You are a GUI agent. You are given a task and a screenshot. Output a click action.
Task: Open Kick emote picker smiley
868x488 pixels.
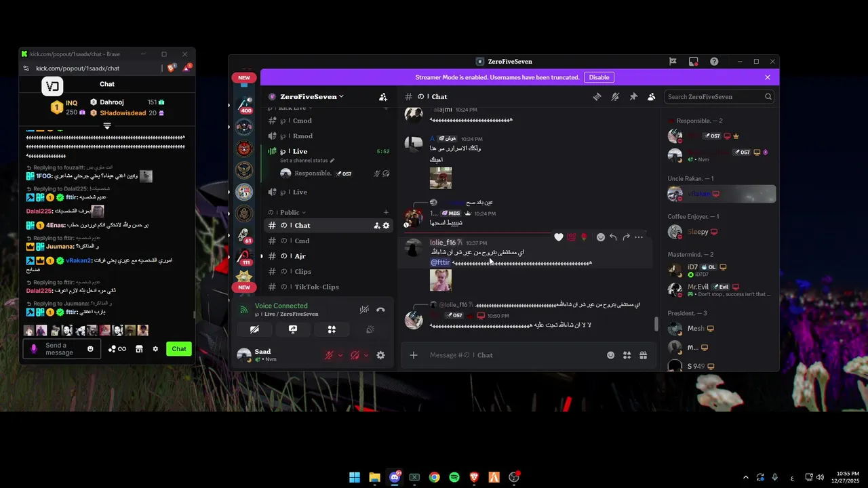(x=90, y=349)
